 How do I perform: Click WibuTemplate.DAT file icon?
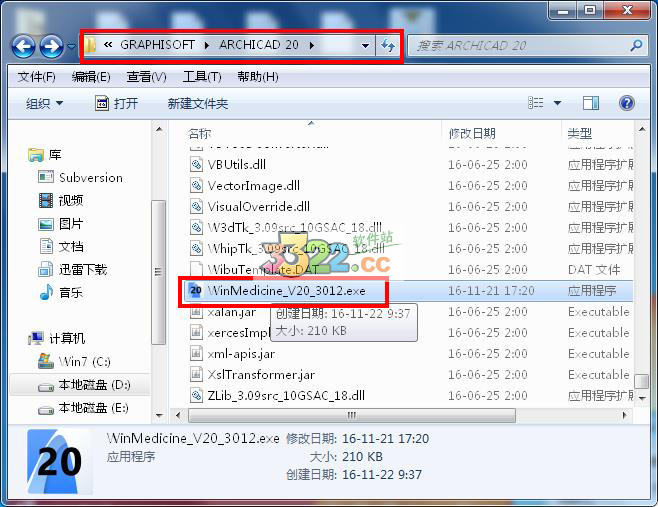196,269
